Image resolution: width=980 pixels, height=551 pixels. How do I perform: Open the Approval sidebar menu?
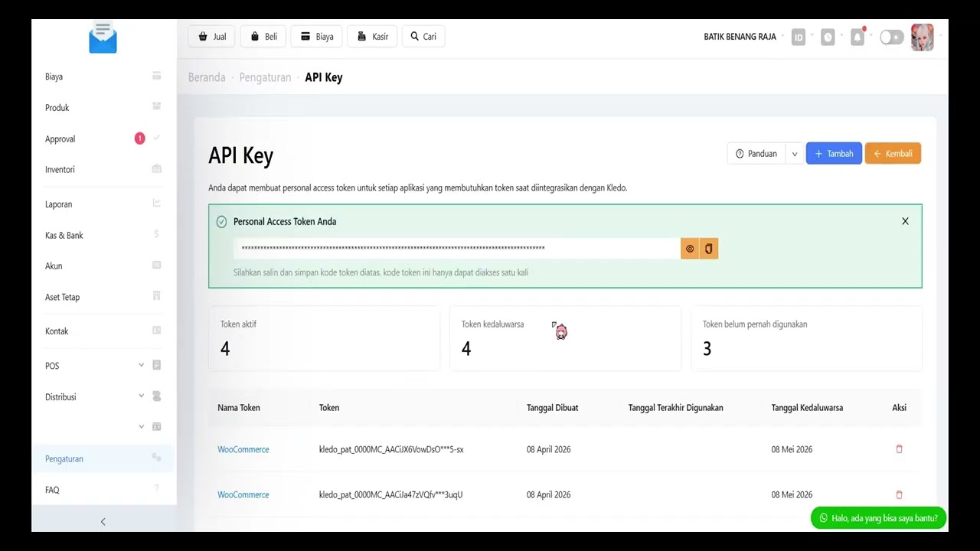pyautogui.click(x=103, y=139)
